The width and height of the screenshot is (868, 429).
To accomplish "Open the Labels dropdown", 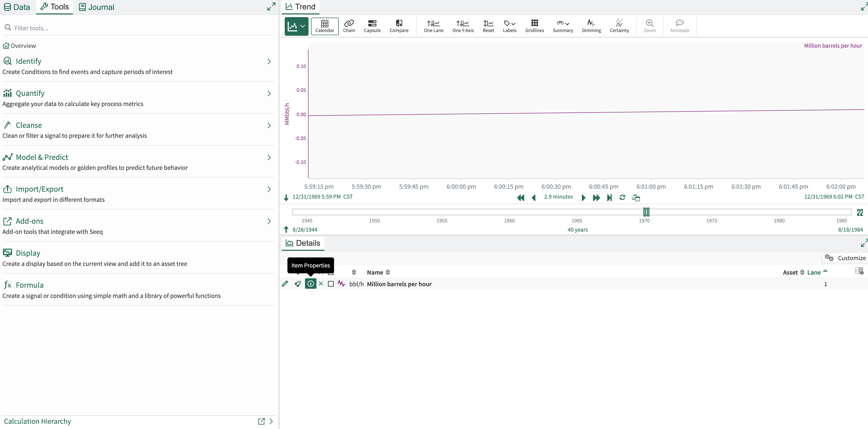I will click(x=509, y=26).
